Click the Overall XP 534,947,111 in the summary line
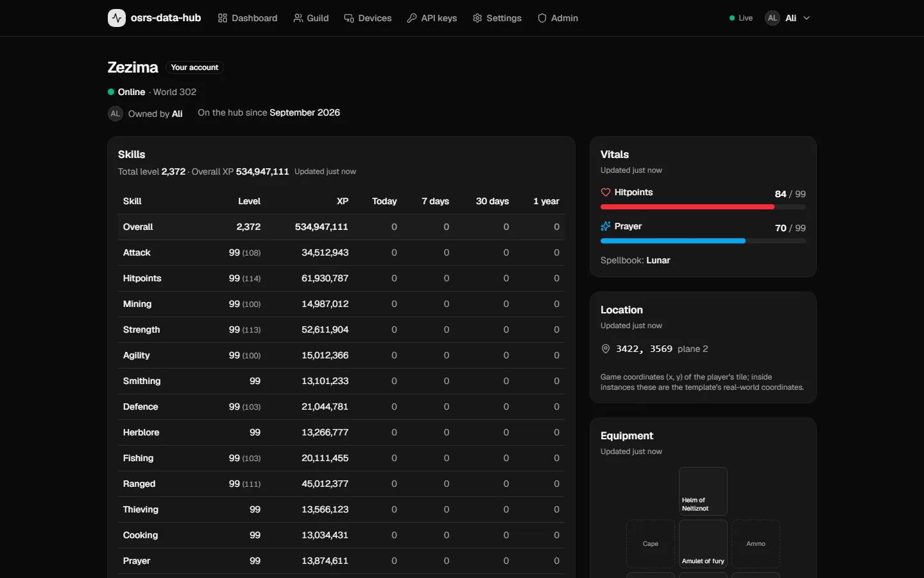924x578 pixels. click(x=262, y=171)
